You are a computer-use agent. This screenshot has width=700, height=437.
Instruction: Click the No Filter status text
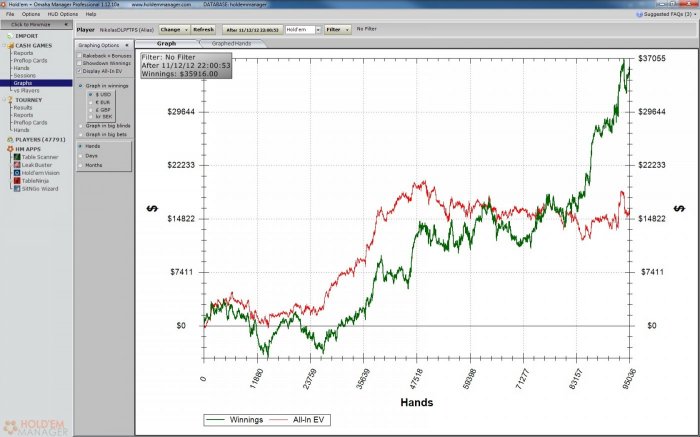coord(367,29)
